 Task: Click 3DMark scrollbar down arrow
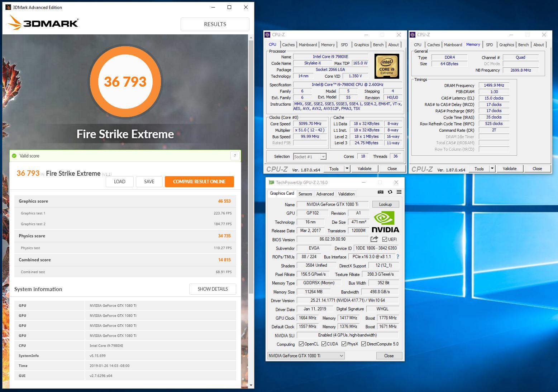pyautogui.click(x=251, y=385)
